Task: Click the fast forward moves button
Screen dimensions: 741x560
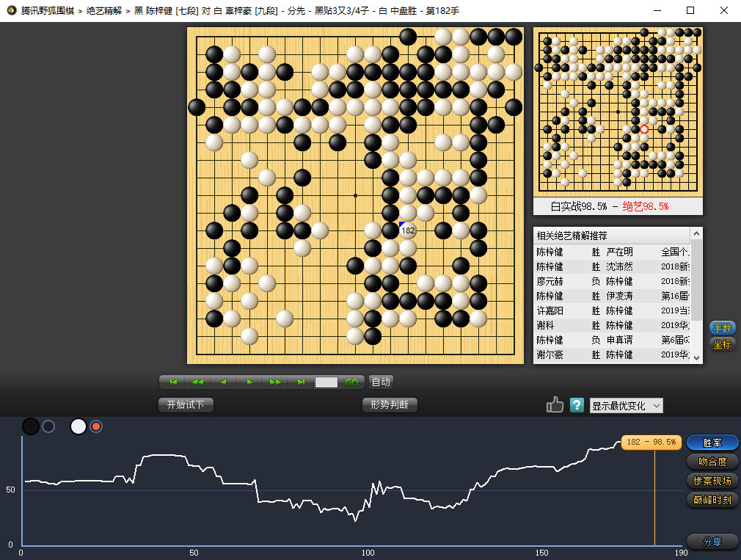Action: point(275,382)
